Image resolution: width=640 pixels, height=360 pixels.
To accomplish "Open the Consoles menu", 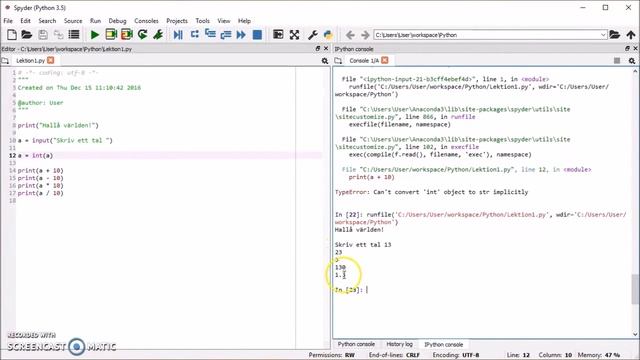I will coord(147,21).
